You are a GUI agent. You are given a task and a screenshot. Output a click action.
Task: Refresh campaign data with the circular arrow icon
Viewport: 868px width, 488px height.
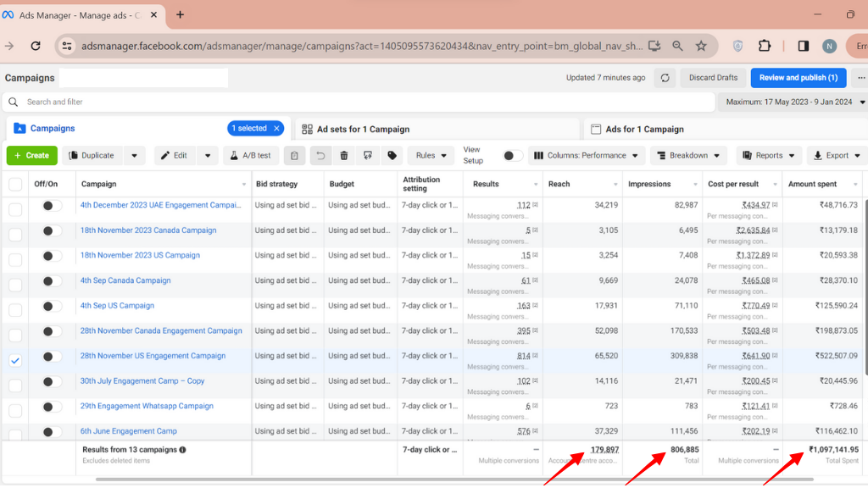[x=665, y=78]
